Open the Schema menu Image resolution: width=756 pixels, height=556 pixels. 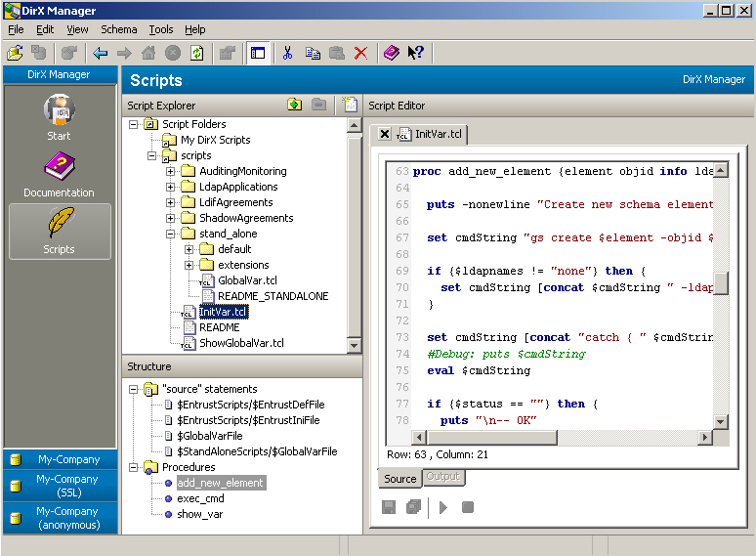pyautogui.click(x=118, y=29)
